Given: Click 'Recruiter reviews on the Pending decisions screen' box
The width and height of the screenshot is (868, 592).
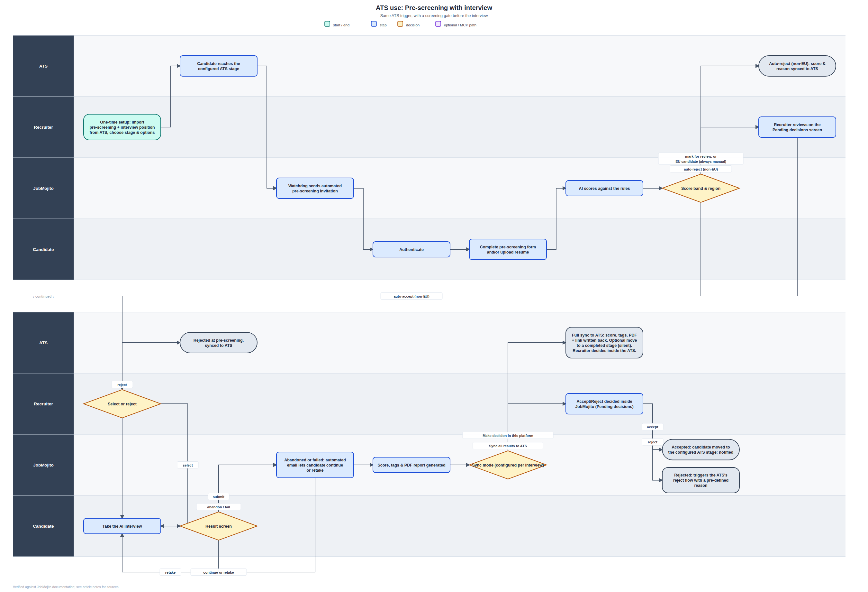Looking at the screenshot, I should (797, 127).
